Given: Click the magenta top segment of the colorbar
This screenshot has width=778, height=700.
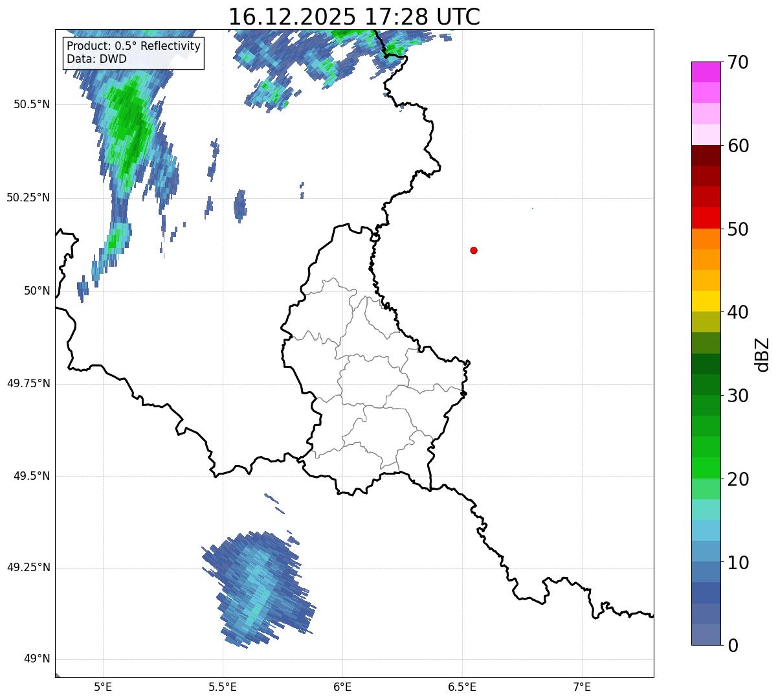Looking at the screenshot, I should click(x=706, y=72).
